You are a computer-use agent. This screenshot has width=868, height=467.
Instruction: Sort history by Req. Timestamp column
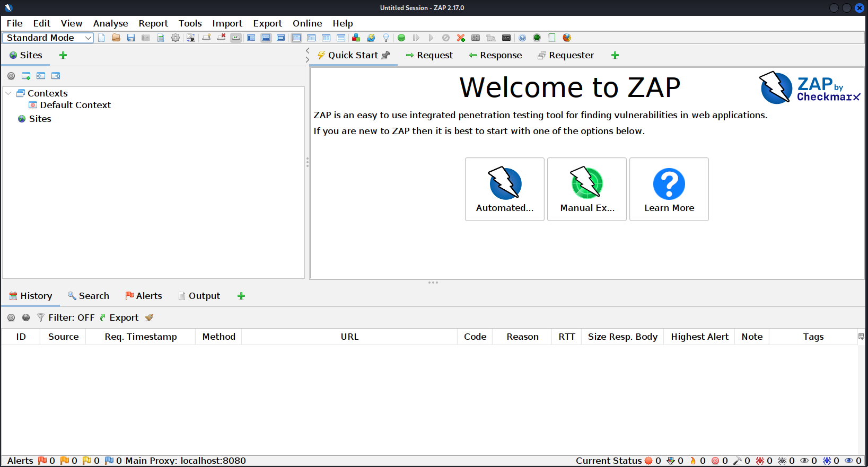[141, 337]
